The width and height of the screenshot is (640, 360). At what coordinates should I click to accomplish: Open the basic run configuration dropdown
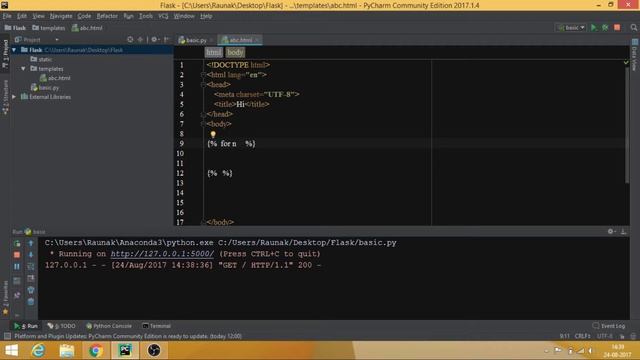[x=571, y=27]
